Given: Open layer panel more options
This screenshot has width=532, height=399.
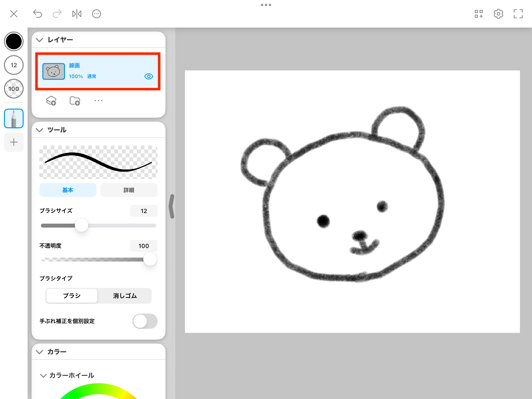Looking at the screenshot, I should point(99,100).
